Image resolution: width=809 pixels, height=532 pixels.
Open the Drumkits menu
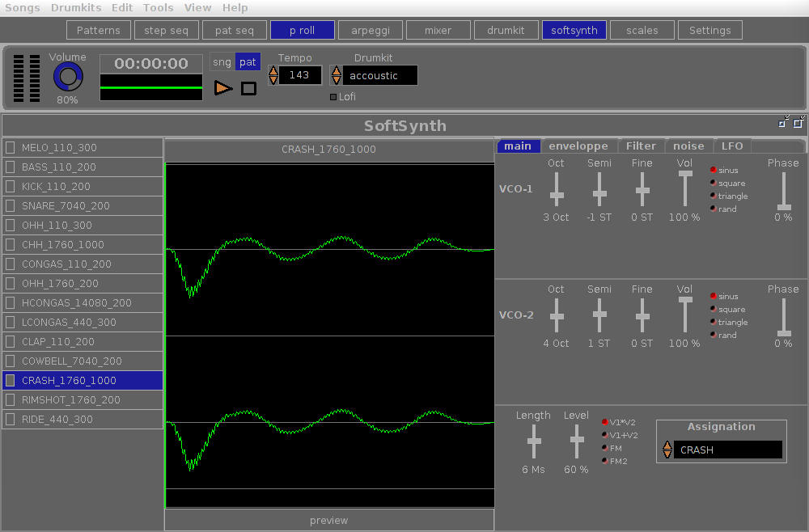coord(76,8)
